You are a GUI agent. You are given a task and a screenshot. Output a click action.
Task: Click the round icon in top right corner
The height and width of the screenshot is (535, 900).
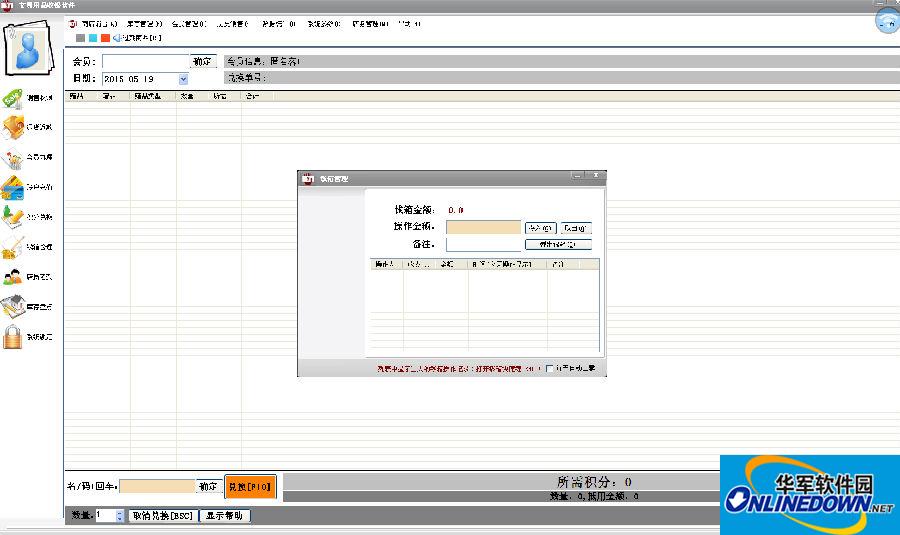(887, 21)
